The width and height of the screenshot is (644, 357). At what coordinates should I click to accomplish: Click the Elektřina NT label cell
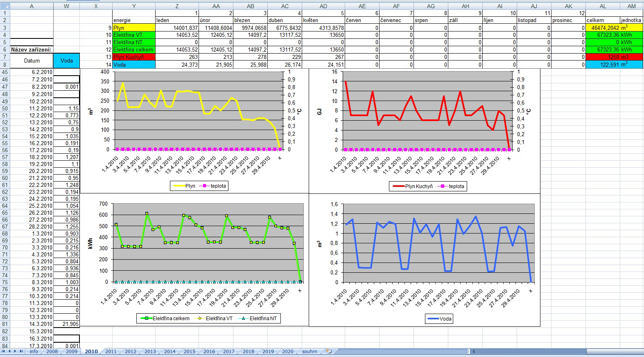134,43
